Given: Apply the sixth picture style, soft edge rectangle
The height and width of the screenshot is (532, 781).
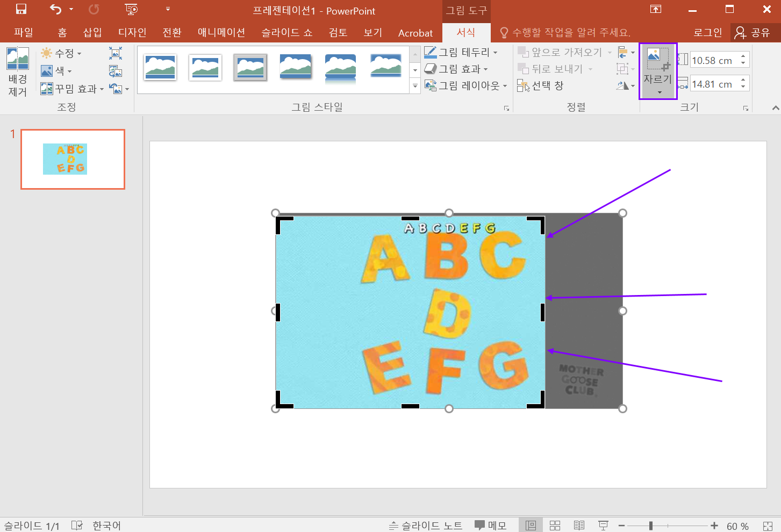Looking at the screenshot, I should (386, 66).
